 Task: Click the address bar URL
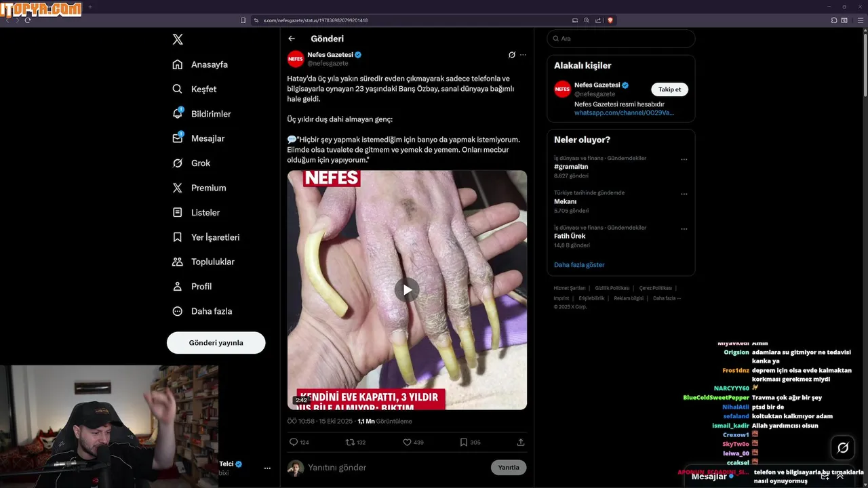[315, 20]
